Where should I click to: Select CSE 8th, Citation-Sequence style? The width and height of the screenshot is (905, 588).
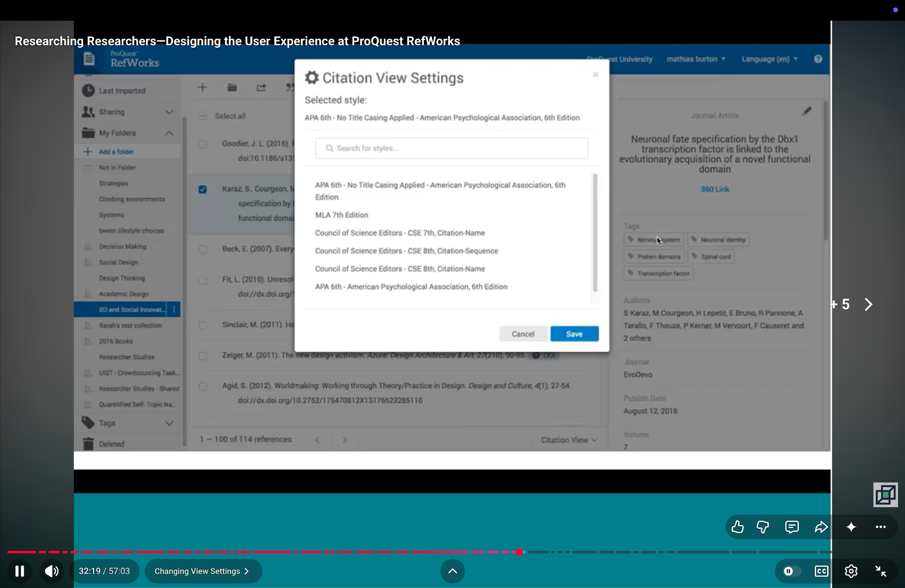coord(406,250)
